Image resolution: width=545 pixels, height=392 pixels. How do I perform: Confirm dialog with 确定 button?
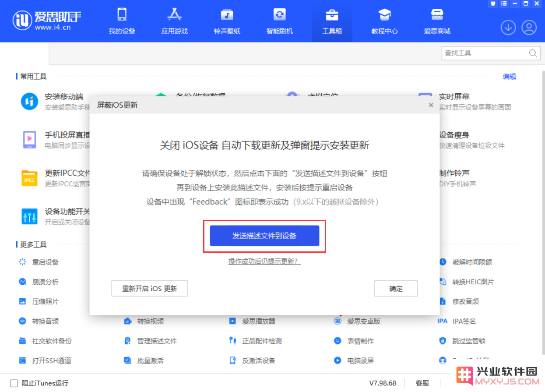point(396,289)
